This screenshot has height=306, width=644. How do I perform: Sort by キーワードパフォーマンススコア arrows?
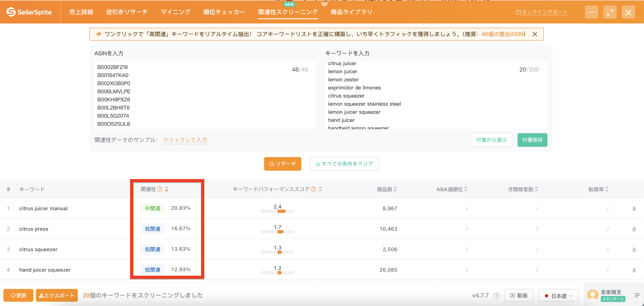tap(320, 189)
